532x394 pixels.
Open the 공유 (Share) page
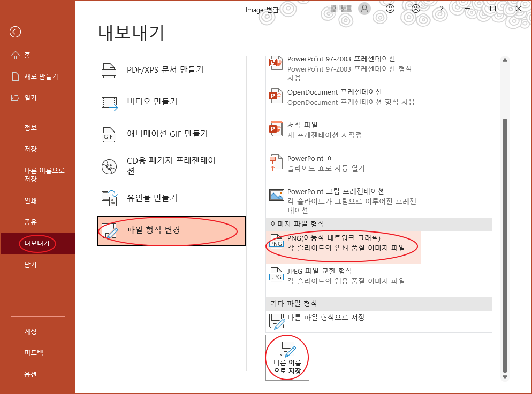pyautogui.click(x=37, y=222)
